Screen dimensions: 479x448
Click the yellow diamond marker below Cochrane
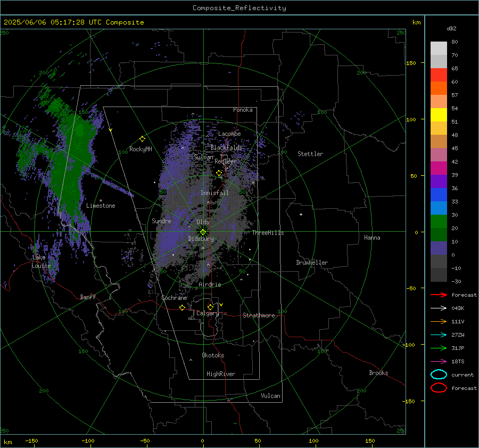coord(182,307)
